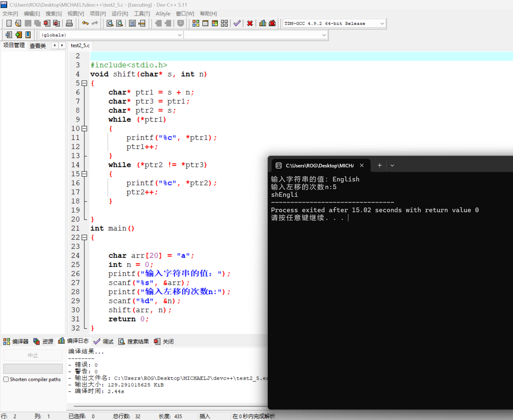Click the Save file toolbar icon
The width and height of the screenshot is (513, 420).
click(x=28, y=23)
